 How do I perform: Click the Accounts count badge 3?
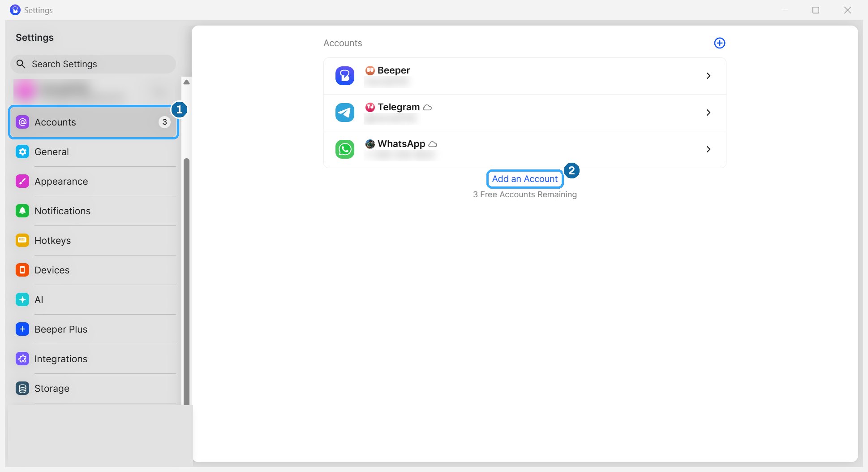[164, 122]
